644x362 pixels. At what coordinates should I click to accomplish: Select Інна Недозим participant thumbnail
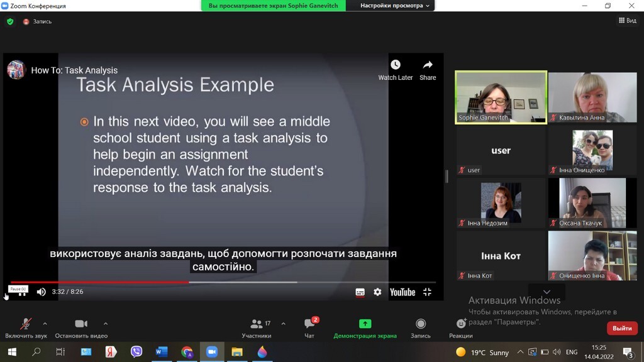(x=501, y=203)
